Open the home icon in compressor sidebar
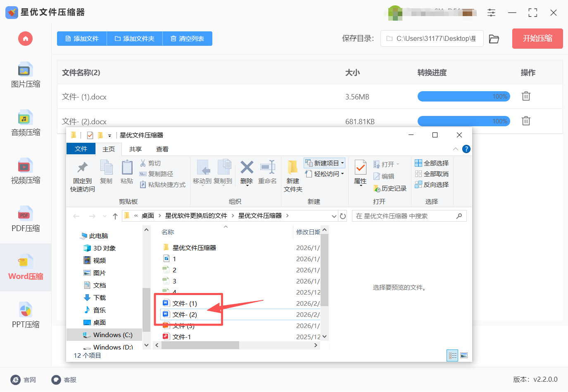The height and width of the screenshot is (392, 568). point(25,39)
